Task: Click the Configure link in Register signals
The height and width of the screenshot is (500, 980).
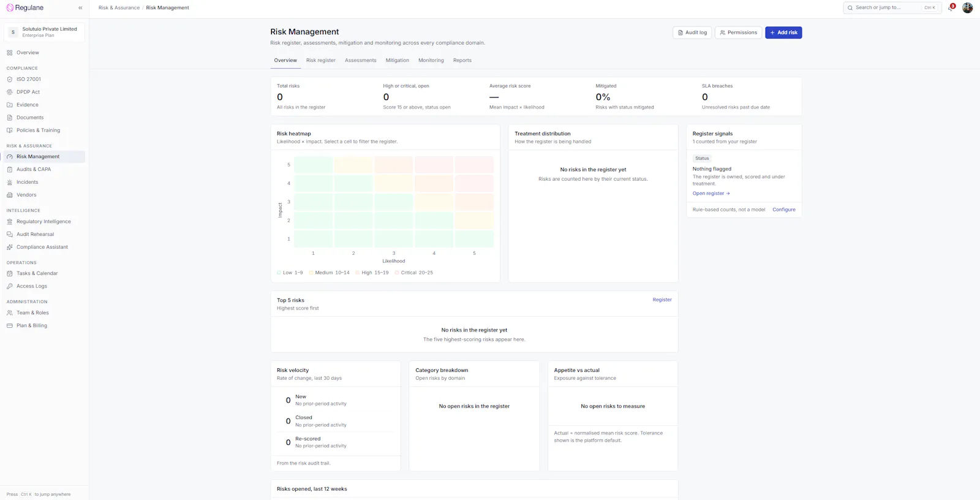Action: point(784,210)
